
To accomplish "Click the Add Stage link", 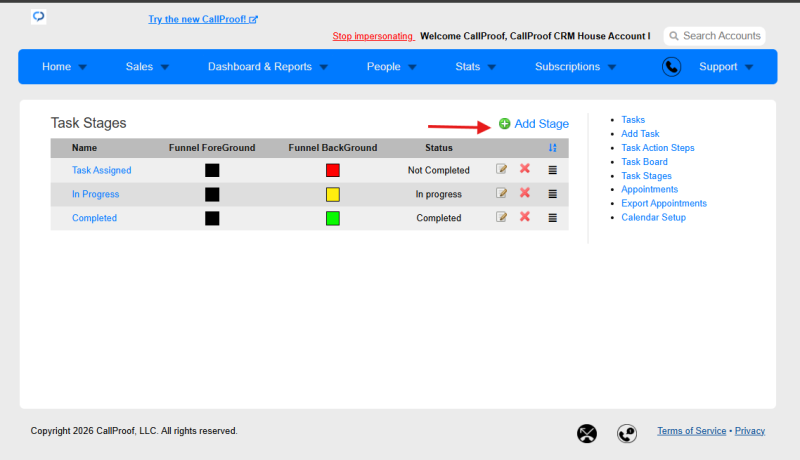I will [x=541, y=124].
